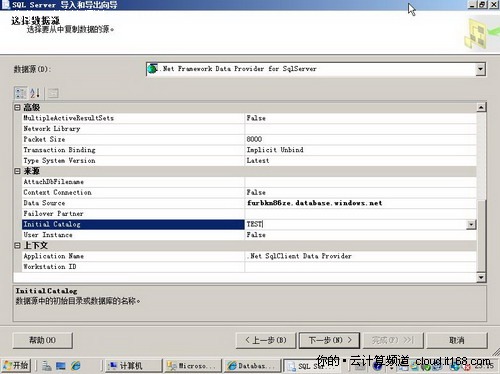Collapse the 来源 property group
The width and height of the screenshot is (500, 374).
(x=17, y=171)
